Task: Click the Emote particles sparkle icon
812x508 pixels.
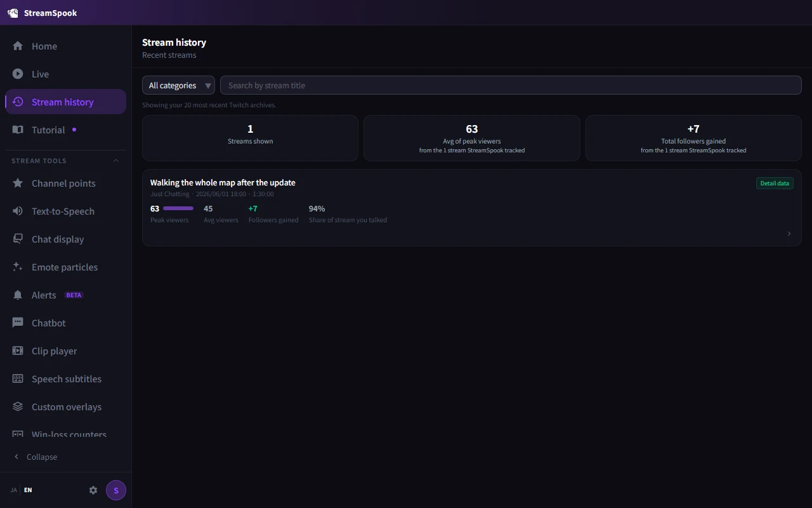Action: (18, 267)
